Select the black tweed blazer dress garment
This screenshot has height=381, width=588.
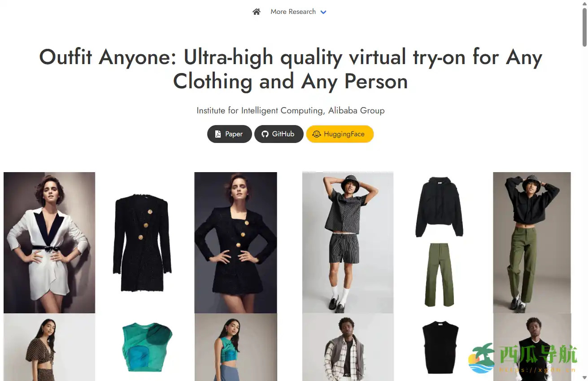coord(142,242)
